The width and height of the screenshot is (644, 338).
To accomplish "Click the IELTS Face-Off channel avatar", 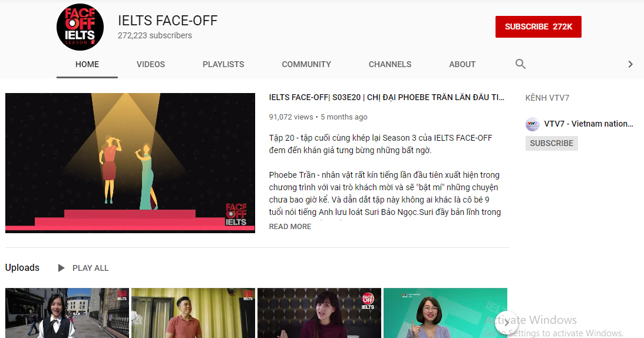I will (x=80, y=27).
